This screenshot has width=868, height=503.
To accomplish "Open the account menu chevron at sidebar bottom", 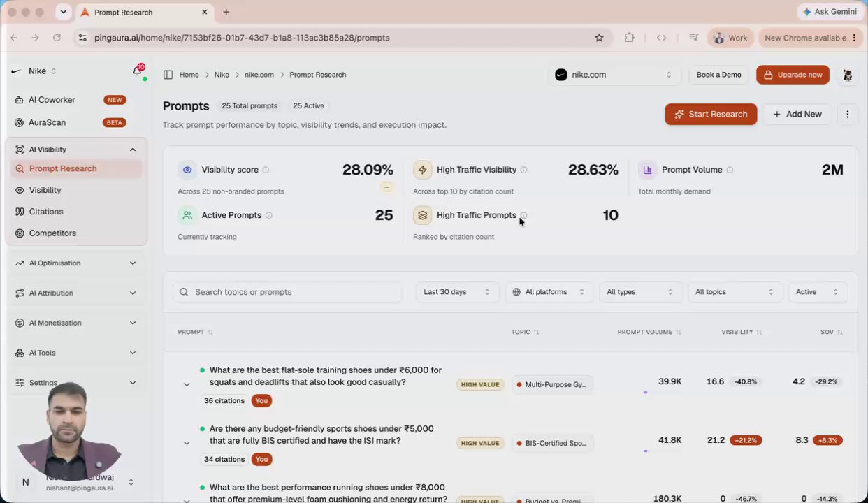I will click(x=131, y=482).
